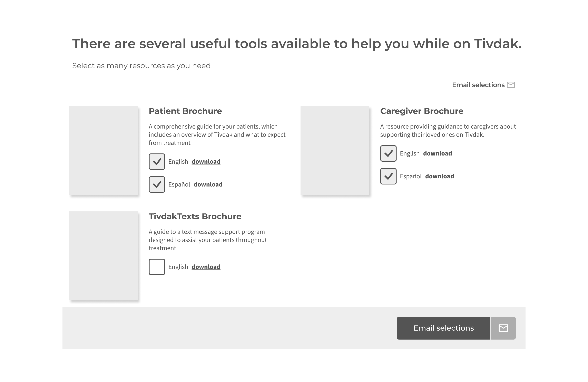Download TivdakTexts Brochure in English
Image resolution: width=588 pixels, height=382 pixels.
pos(206,267)
